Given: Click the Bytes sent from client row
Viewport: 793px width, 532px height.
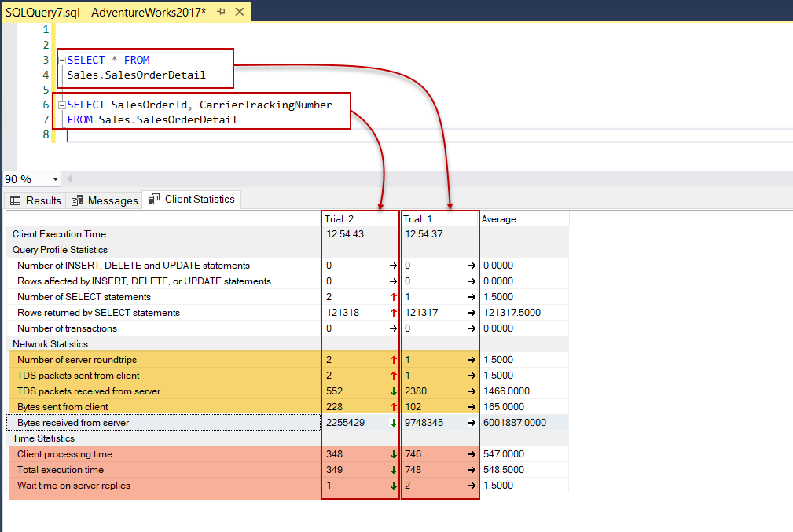Looking at the screenshot, I should (x=69, y=407).
